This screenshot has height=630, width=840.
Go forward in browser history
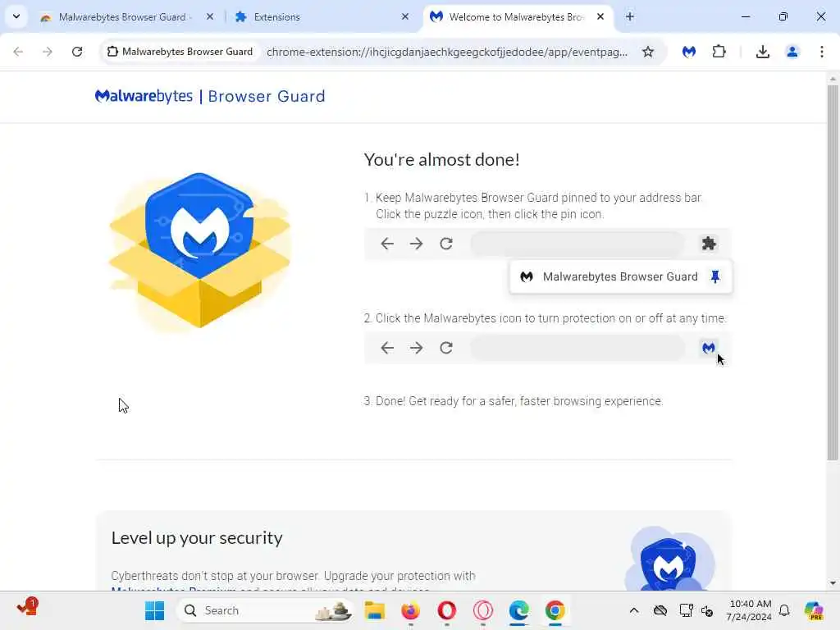tap(47, 52)
